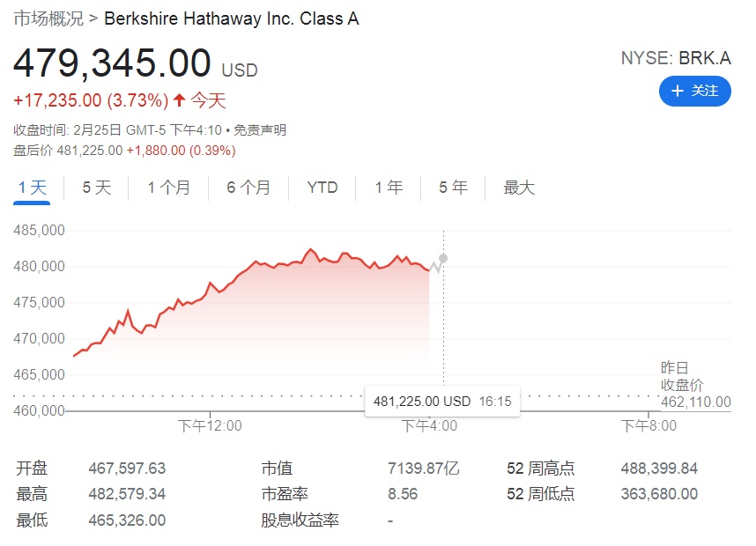Click the 481,225.00 USD chart tooltip
This screenshot has width=756, height=546.
(x=441, y=401)
